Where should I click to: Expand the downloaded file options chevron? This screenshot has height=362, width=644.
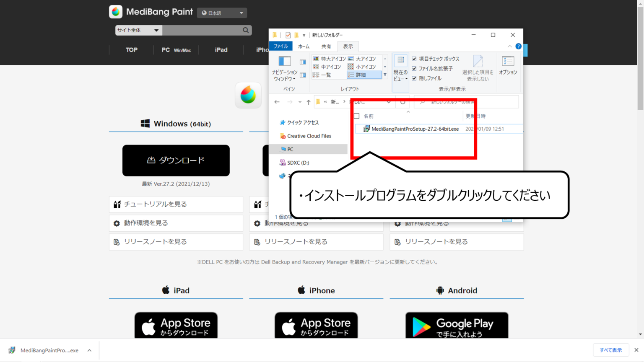coord(89,350)
